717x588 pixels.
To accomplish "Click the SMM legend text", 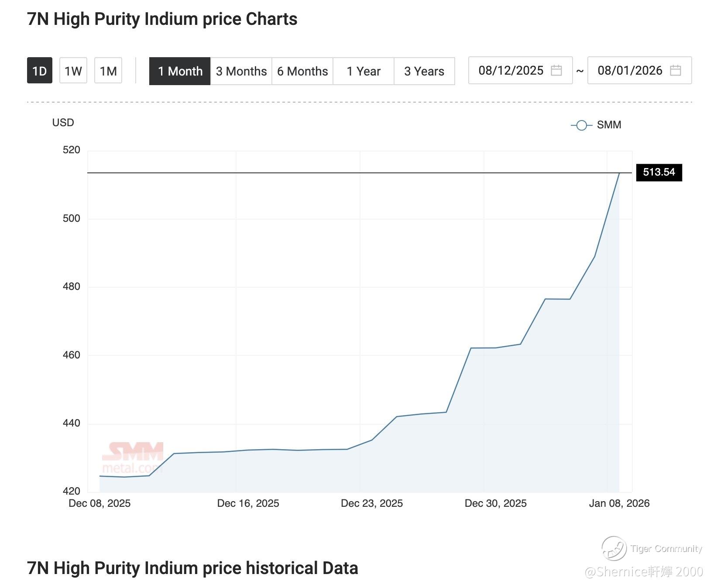I will 609,125.
